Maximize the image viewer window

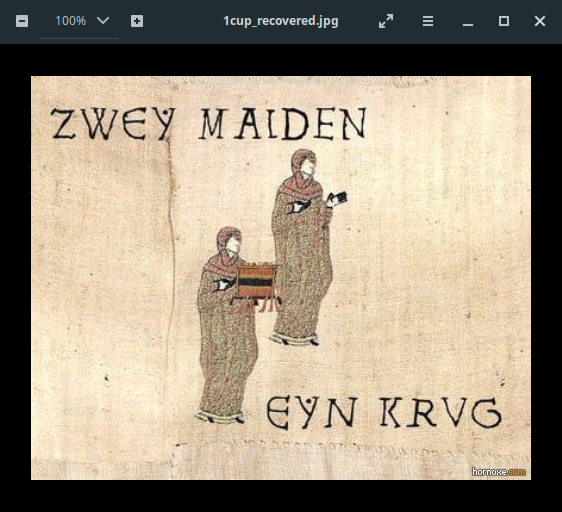coord(504,21)
